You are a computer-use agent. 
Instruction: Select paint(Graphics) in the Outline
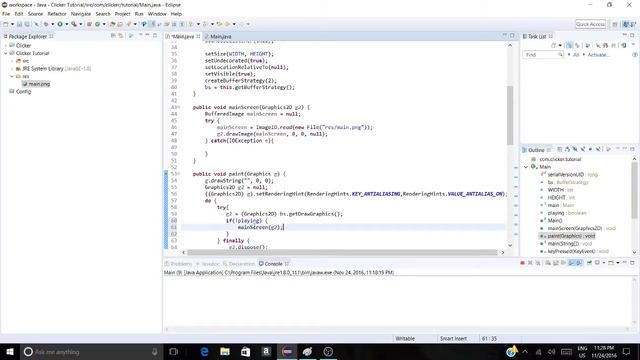pos(571,236)
